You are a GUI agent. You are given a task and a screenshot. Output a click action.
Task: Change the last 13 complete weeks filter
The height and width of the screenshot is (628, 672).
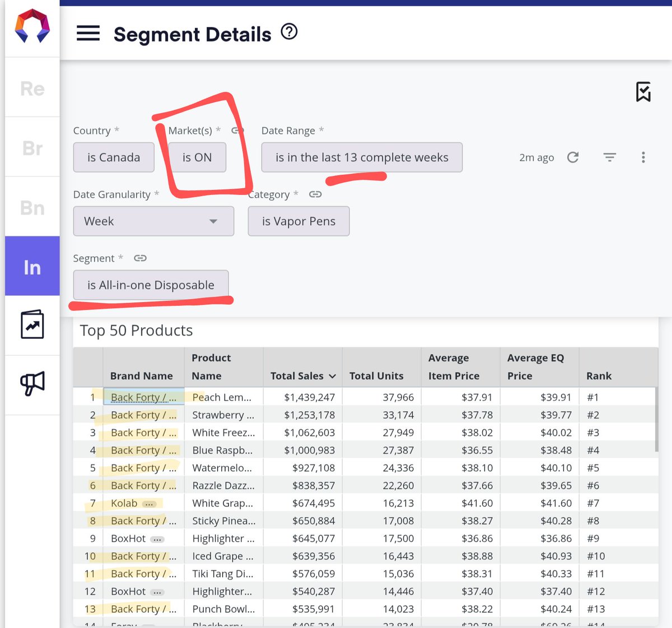point(362,157)
